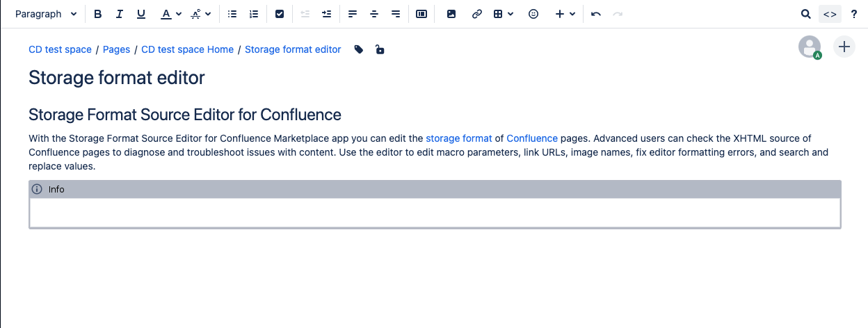
Task: Edit page labels via tag icon
Action: click(x=359, y=49)
